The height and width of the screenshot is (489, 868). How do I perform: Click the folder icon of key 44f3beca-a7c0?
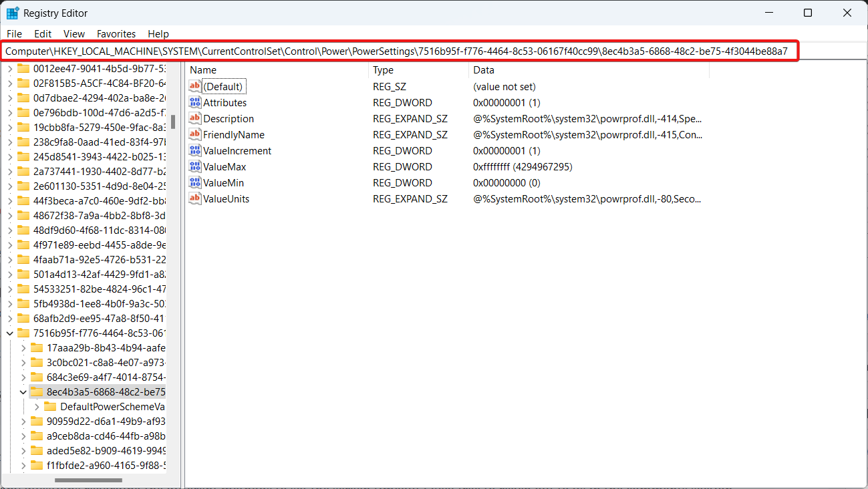23,200
